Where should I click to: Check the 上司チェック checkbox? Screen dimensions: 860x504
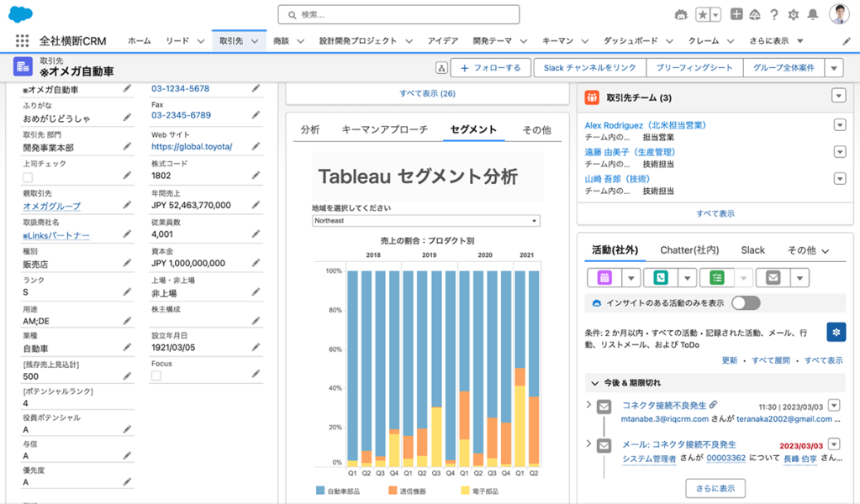point(28,177)
